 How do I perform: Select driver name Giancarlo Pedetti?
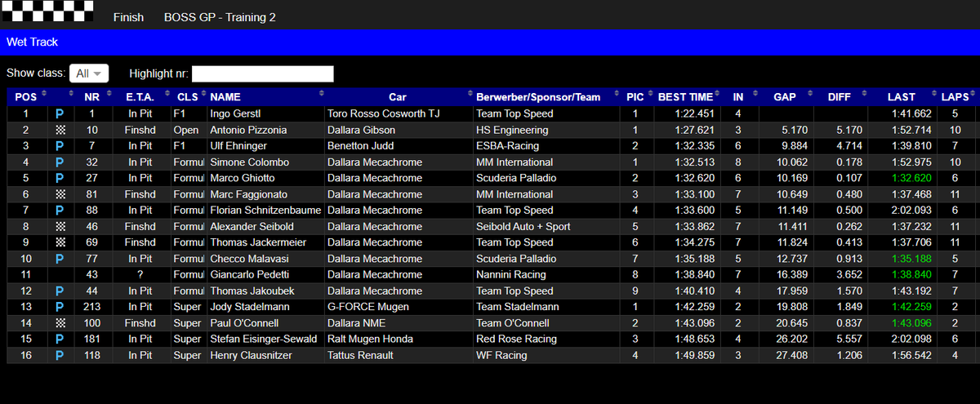coord(252,275)
